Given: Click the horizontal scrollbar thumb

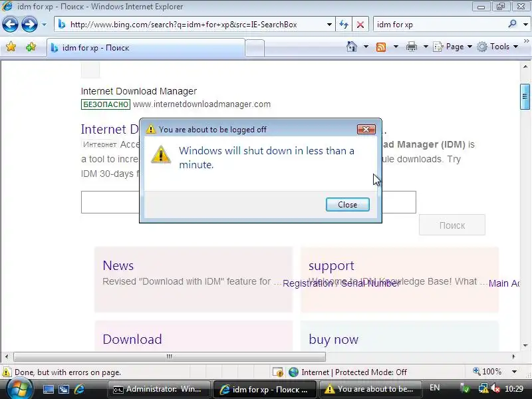Looking at the screenshot, I should click(170, 356).
